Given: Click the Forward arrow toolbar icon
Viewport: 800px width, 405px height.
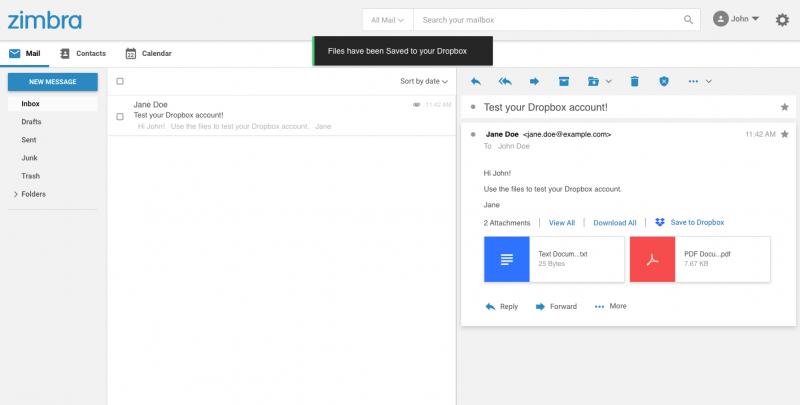Looking at the screenshot, I should [534, 81].
